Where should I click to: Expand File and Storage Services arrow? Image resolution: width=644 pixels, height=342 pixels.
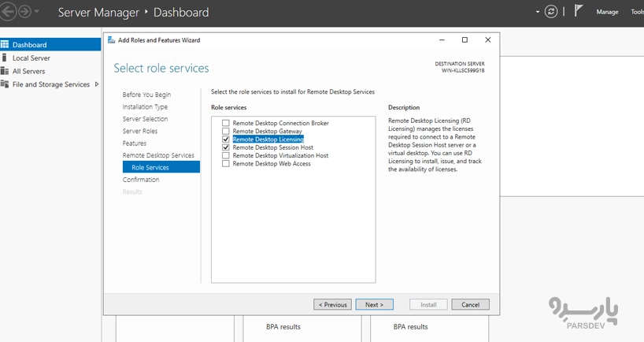click(96, 84)
